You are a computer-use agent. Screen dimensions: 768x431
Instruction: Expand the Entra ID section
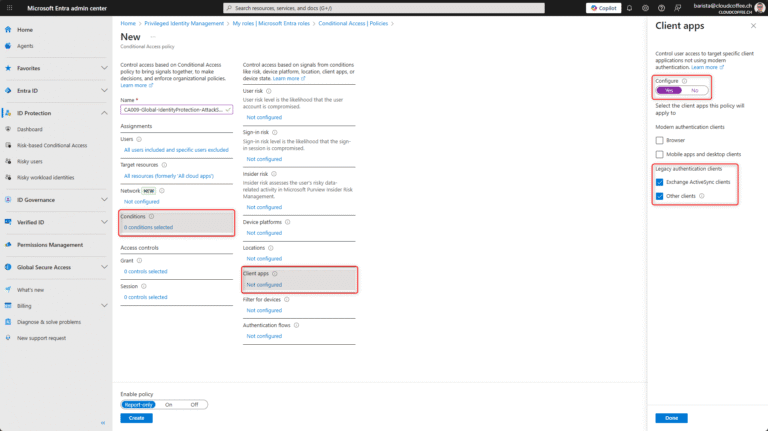[x=105, y=91]
